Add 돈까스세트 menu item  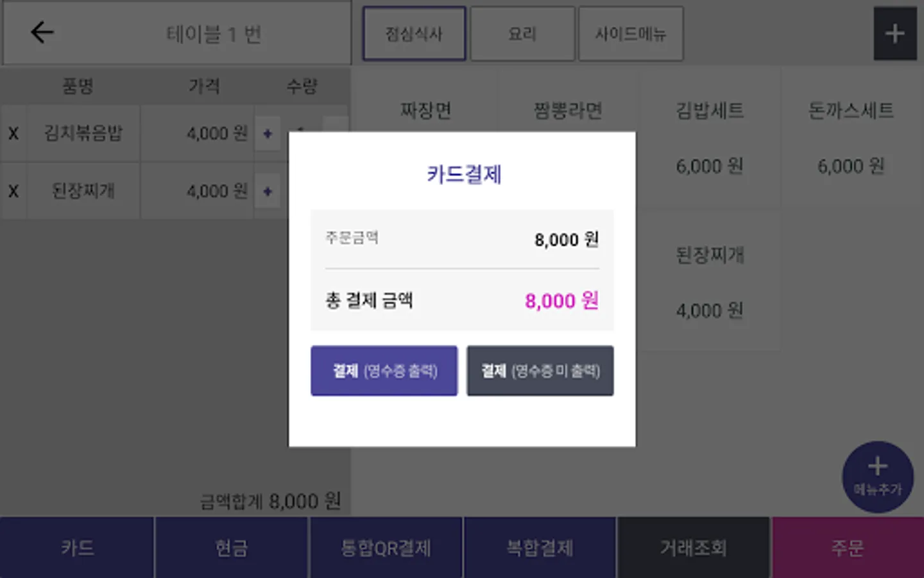click(851, 137)
